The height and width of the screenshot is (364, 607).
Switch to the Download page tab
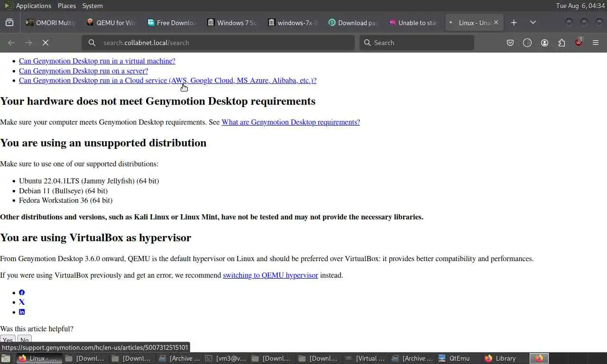click(x=352, y=22)
